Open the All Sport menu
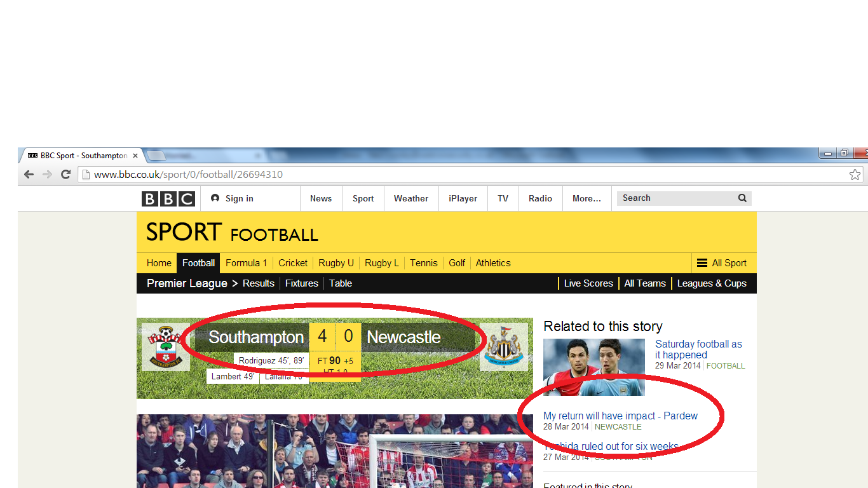Image resolution: width=868 pixels, height=488 pixels. (x=722, y=263)
